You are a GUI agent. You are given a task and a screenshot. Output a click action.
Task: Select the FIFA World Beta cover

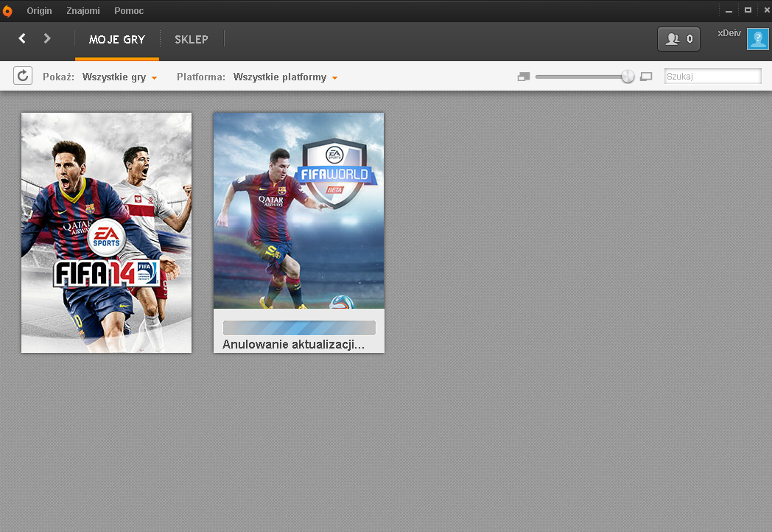(299, 211)
